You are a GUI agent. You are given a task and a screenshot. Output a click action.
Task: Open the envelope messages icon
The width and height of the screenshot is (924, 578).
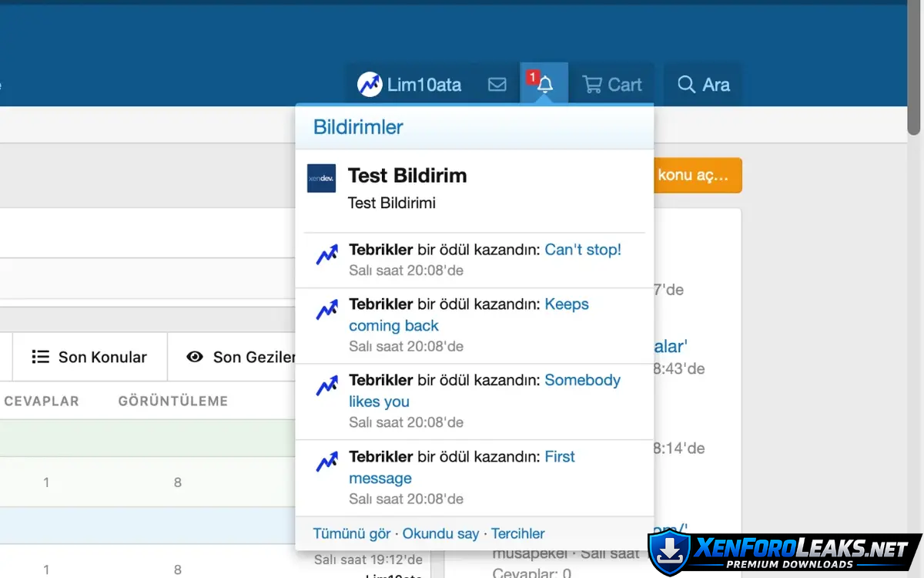click(497, 84)
